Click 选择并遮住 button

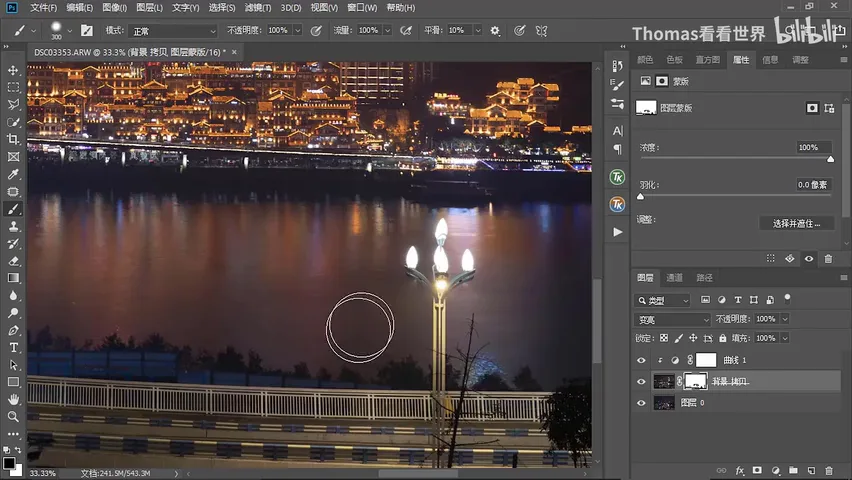[797, 223]
